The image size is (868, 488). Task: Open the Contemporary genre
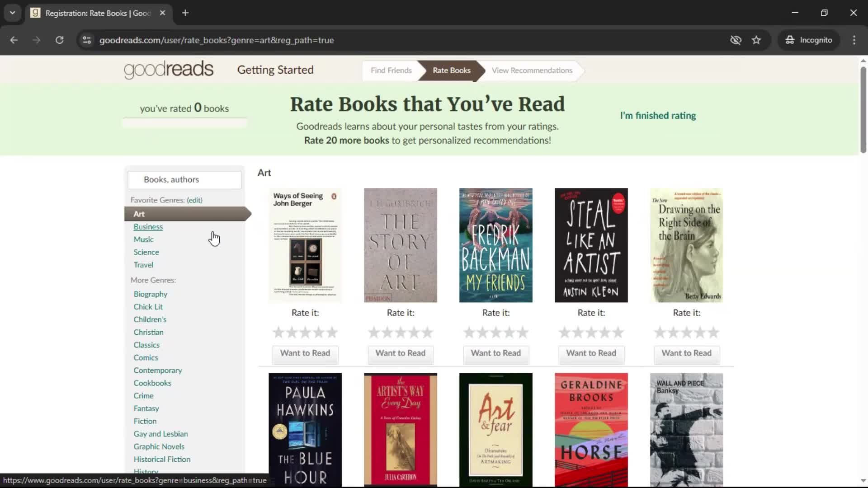pos(157,371)
